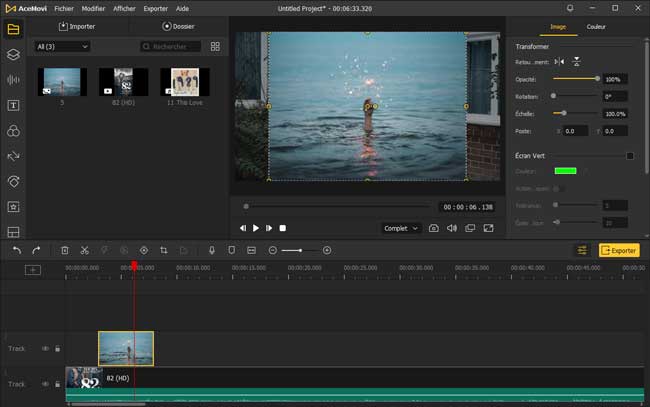Screen dimensions: 650x407
Task: Click the undo arrow
Action: click(16, 250)
